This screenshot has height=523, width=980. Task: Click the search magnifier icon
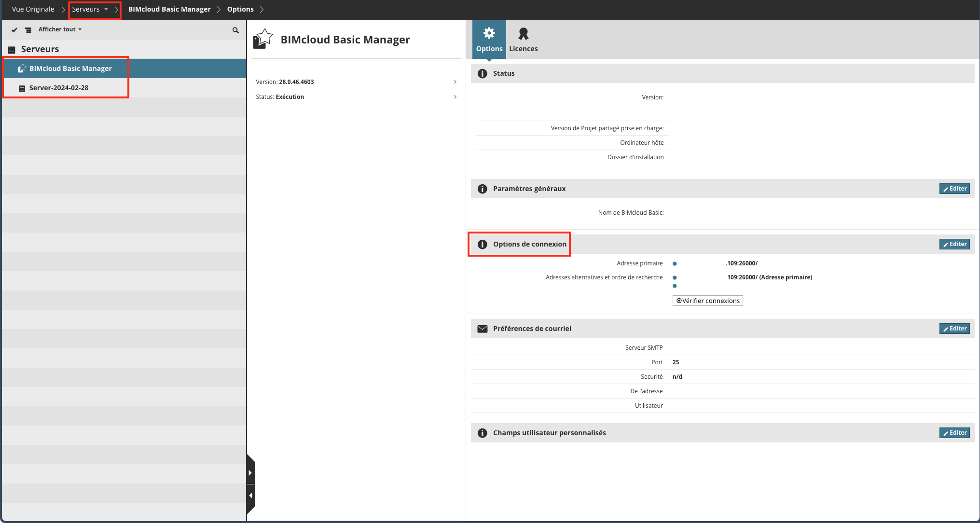click(x=235, y=30)
